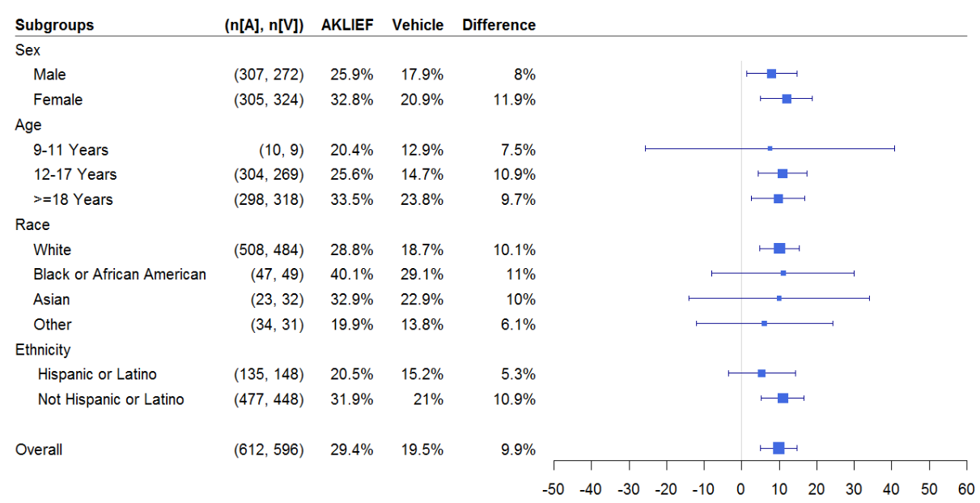Click the Subgroups column header

[54, 25]
